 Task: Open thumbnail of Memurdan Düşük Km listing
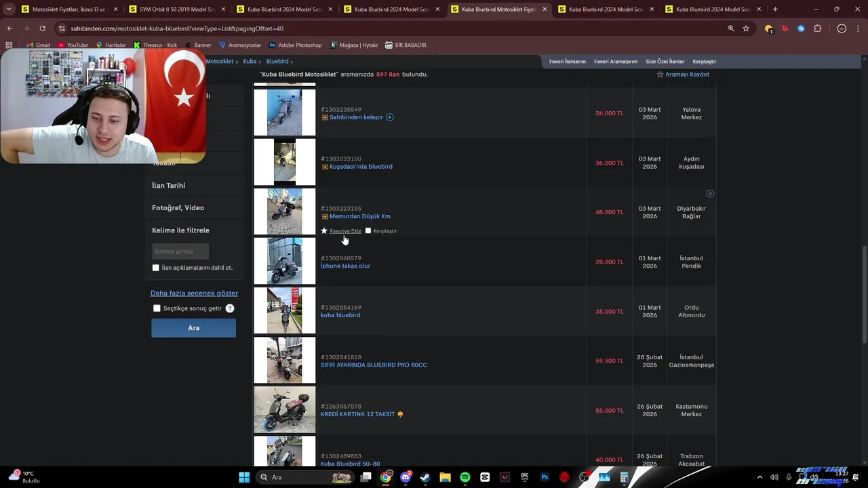pos(285,211)
